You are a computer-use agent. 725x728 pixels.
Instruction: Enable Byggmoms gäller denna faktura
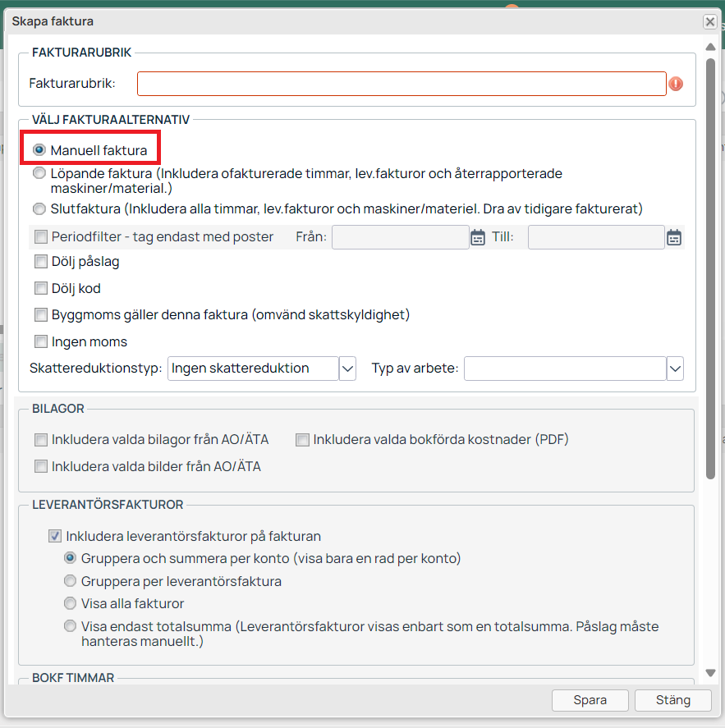41,314
